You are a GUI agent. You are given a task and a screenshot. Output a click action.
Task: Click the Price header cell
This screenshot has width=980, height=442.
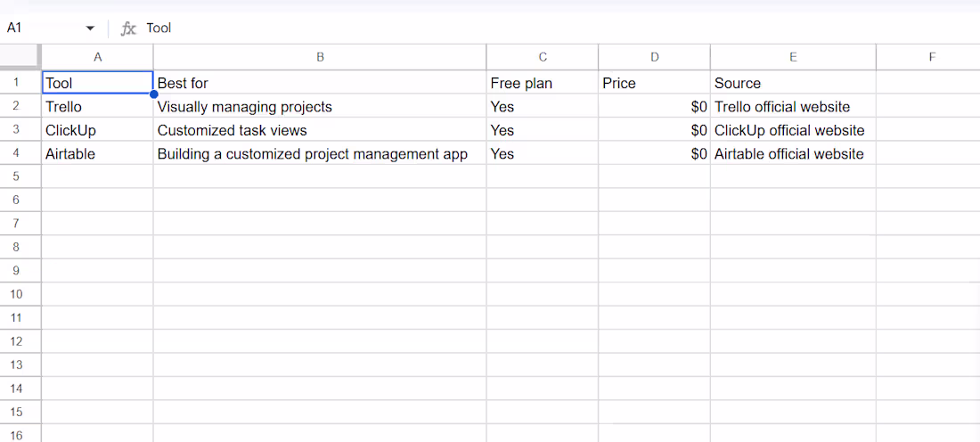point(655,83)
